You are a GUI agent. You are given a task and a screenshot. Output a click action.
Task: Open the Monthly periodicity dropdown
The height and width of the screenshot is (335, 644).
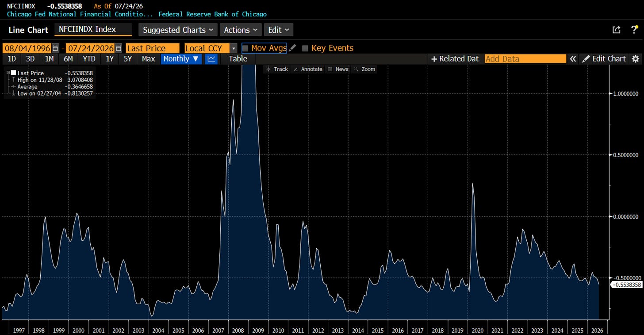pos(181,59)
